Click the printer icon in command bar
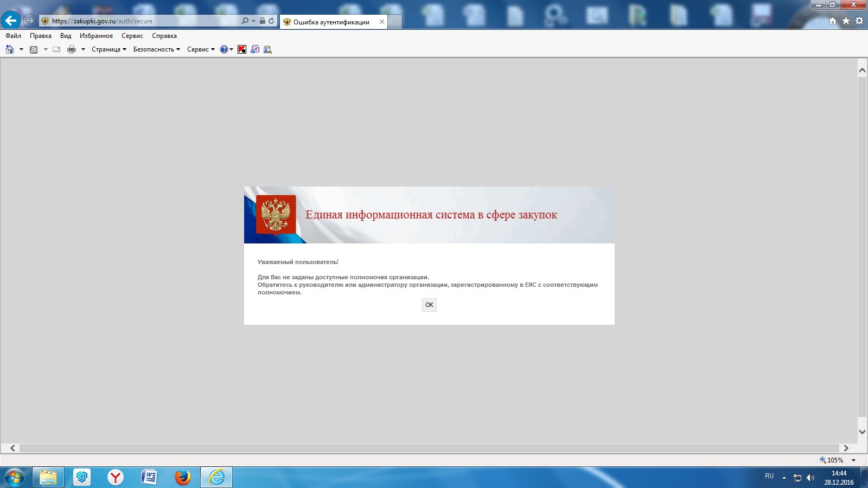Screen dimensions: 868x488 tap(71, 49)
